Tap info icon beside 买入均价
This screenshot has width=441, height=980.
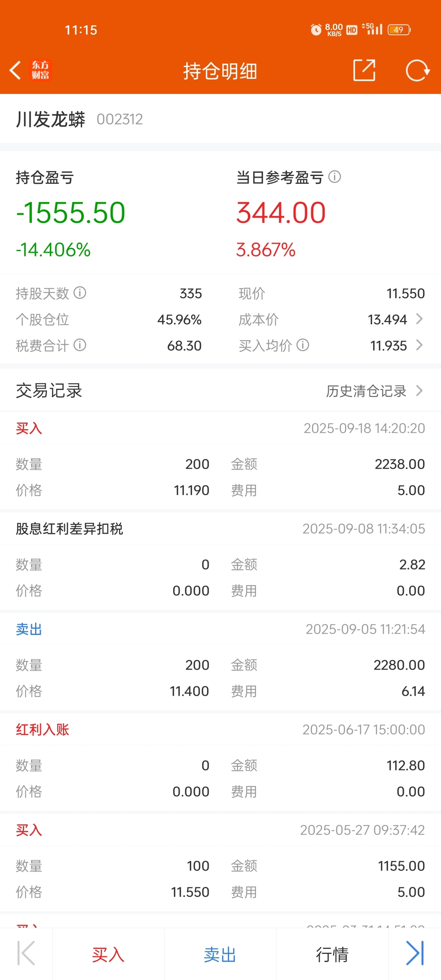point(303,345)
